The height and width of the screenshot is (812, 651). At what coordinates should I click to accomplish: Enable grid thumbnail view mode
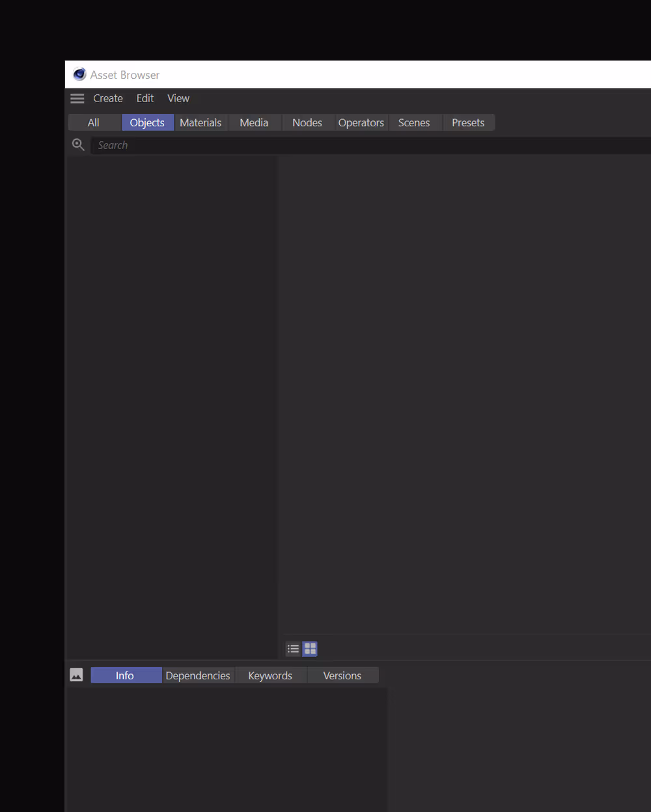click(x=309, y=648)
